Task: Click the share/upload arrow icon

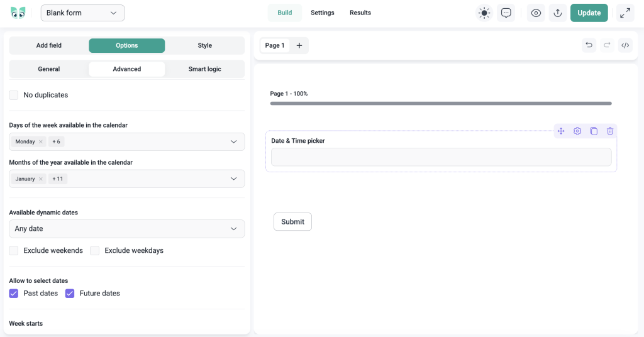Action: pos(558,13)
